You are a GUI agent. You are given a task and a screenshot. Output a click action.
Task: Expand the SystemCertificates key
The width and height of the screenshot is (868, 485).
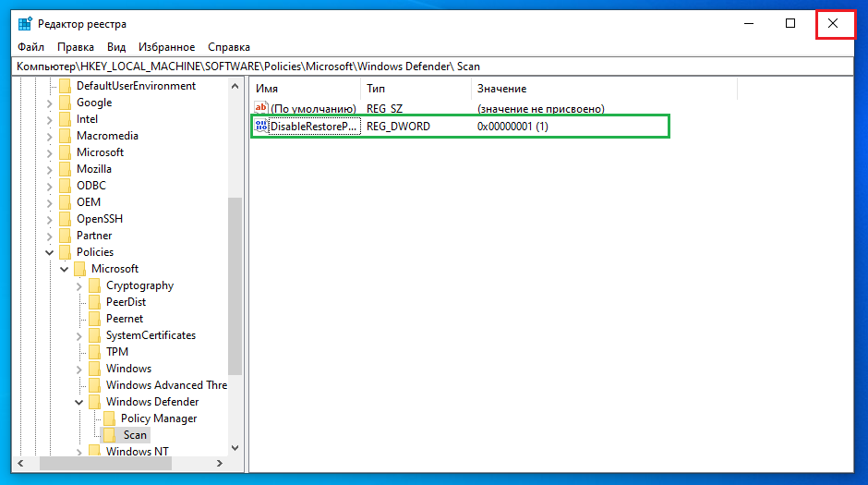click(x=79, y=335)
